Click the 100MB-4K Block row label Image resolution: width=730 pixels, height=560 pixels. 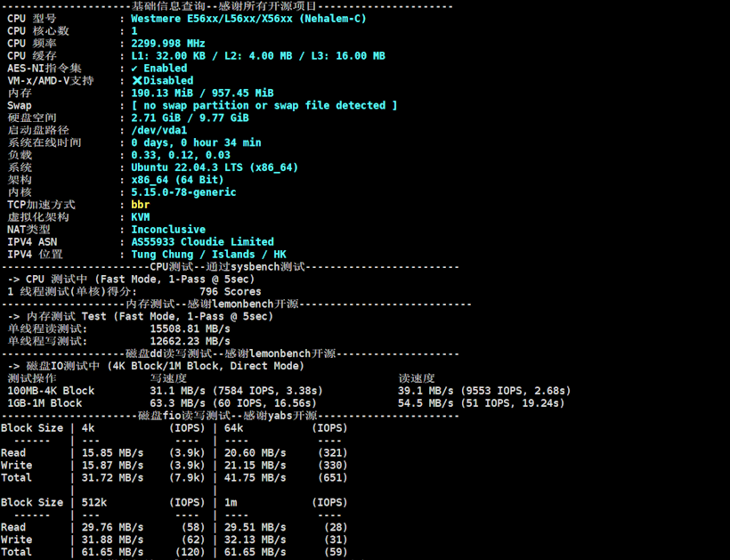pos(51,391)
